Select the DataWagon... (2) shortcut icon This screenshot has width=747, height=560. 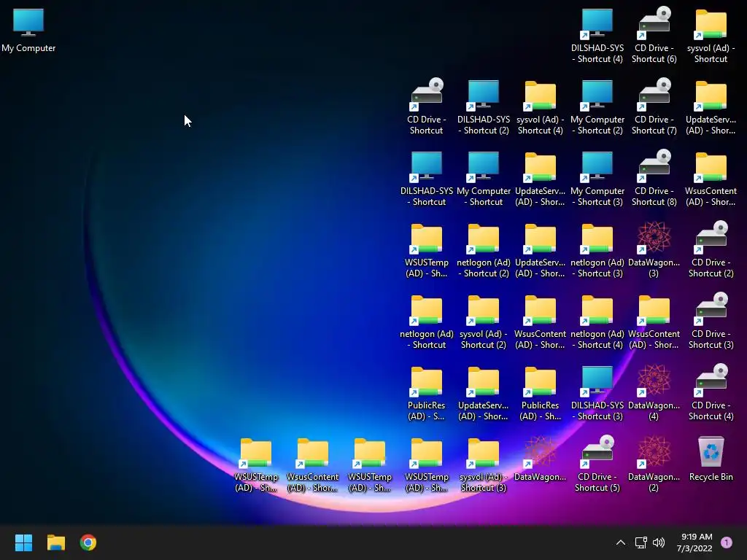coord(654,464)
